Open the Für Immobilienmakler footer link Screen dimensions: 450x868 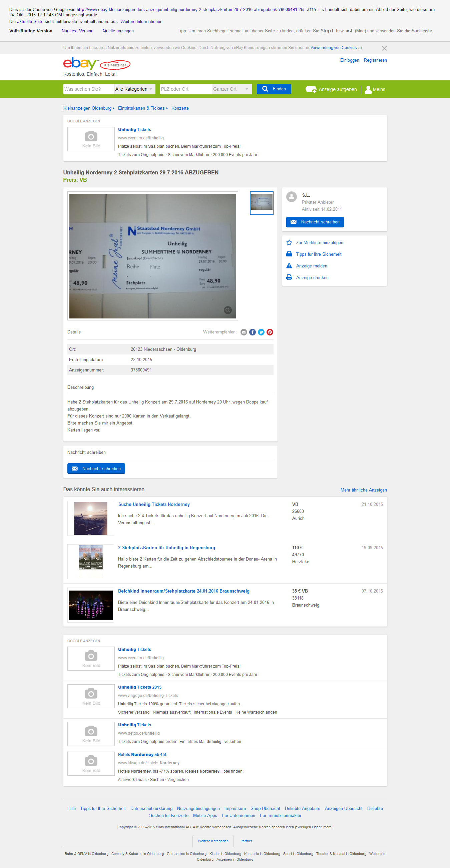pos(281,815)
